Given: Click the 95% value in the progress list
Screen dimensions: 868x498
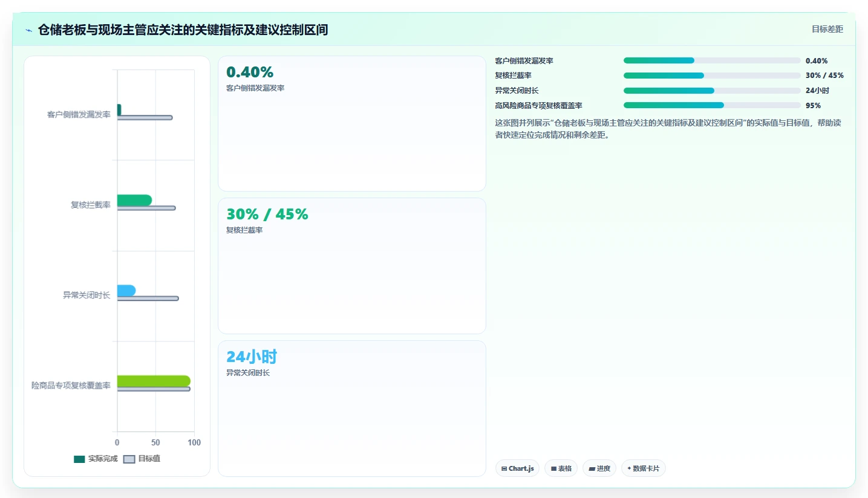Looking at the screenshot, I should tap(813, 105).
